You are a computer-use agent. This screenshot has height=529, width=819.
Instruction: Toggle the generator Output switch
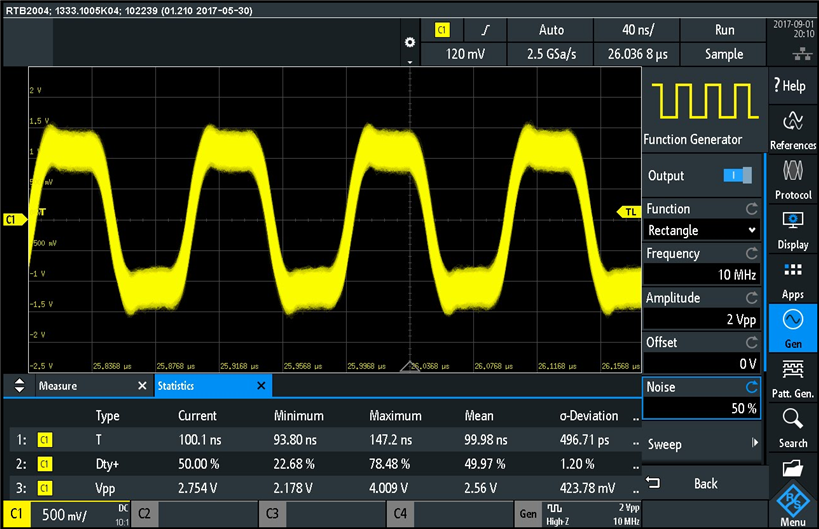click(737, 176)
